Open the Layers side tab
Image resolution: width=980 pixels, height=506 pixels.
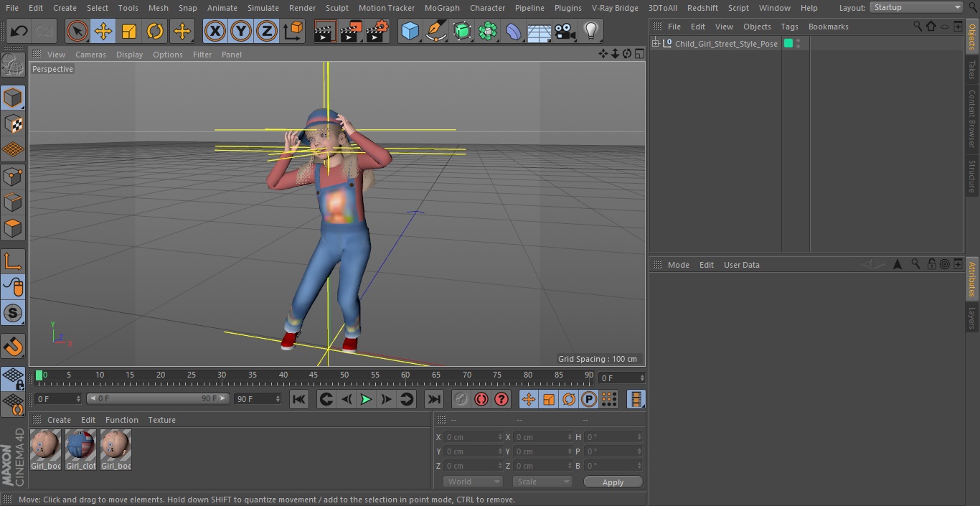[972, 318]
